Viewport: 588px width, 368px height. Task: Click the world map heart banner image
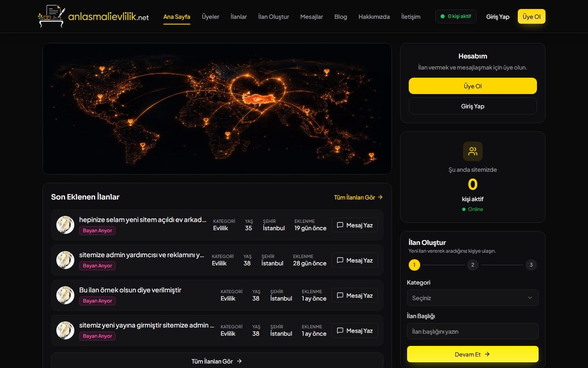pos(217,109)
